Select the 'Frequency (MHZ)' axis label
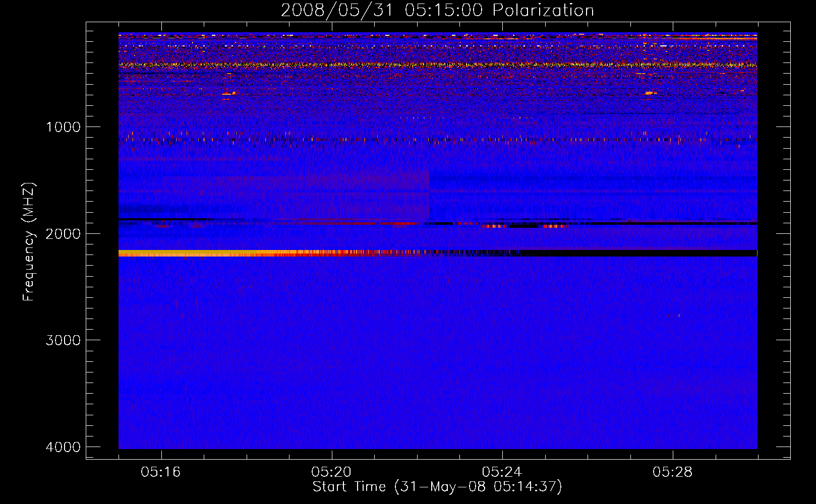 click(29, 242)
